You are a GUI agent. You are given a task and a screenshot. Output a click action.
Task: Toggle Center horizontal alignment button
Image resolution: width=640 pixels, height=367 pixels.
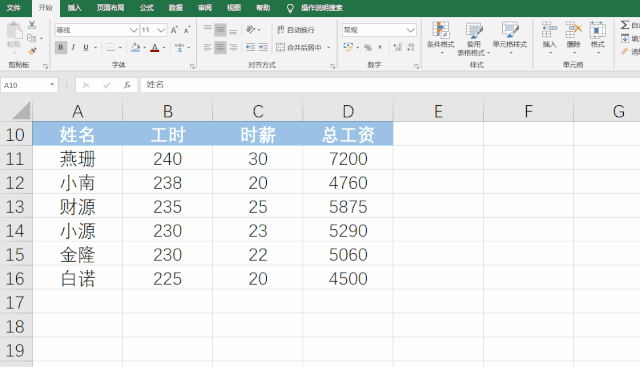point(220,47)
